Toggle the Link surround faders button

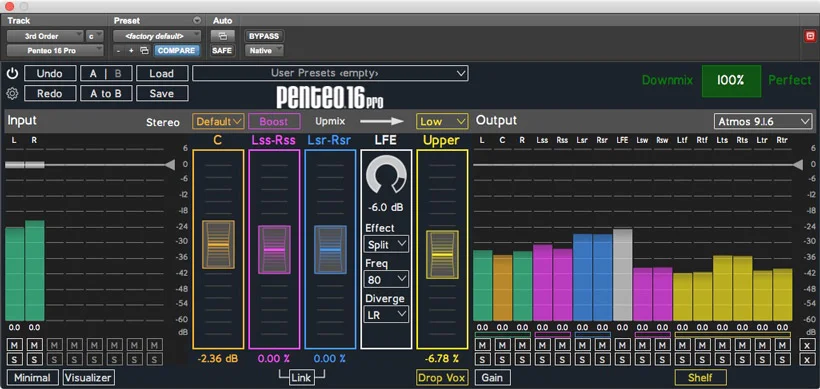point(302,377)
